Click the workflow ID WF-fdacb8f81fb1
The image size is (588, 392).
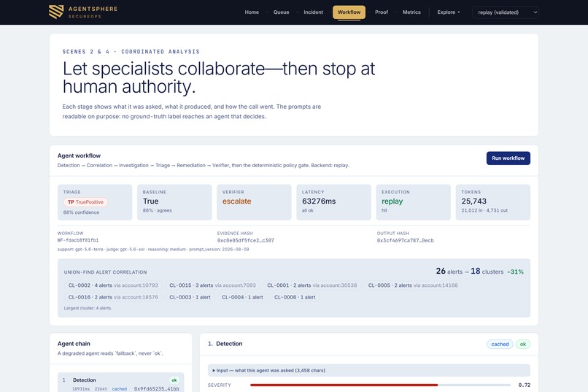click(78, 240)
